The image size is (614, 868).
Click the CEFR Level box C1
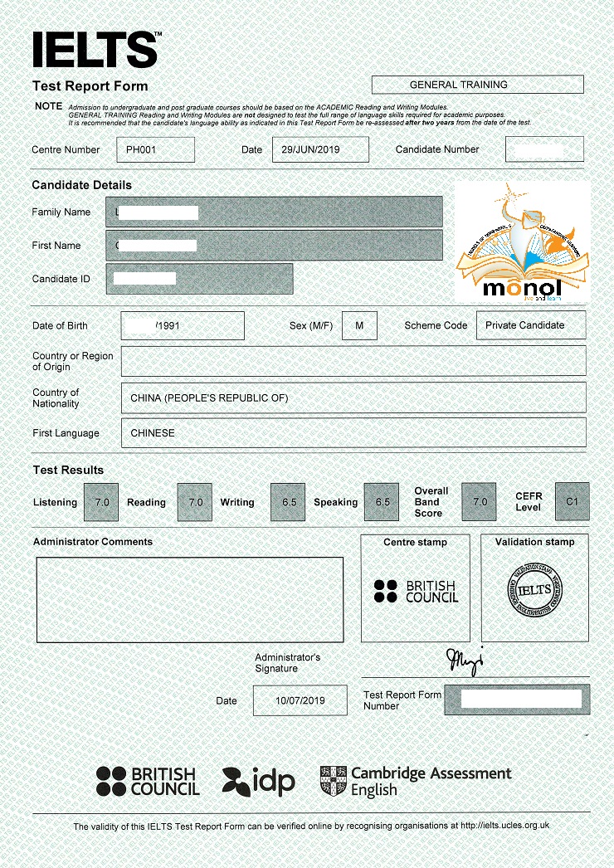573,501
